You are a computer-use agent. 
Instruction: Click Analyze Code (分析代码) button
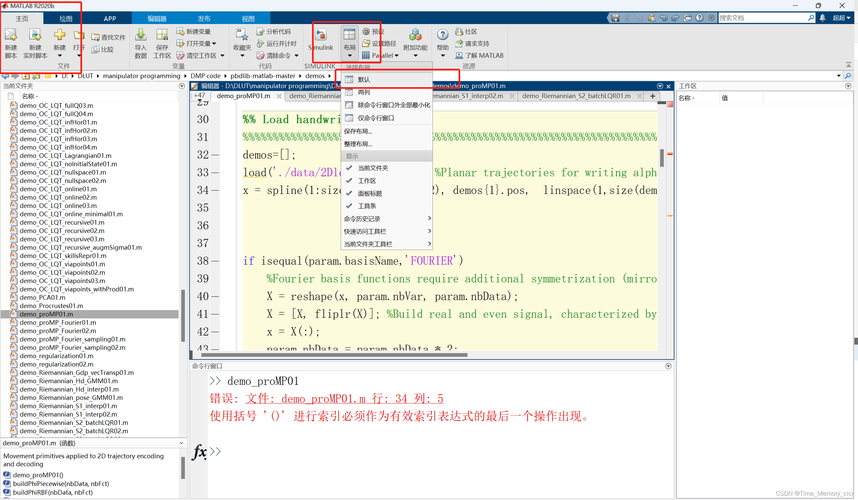[274, 31]
